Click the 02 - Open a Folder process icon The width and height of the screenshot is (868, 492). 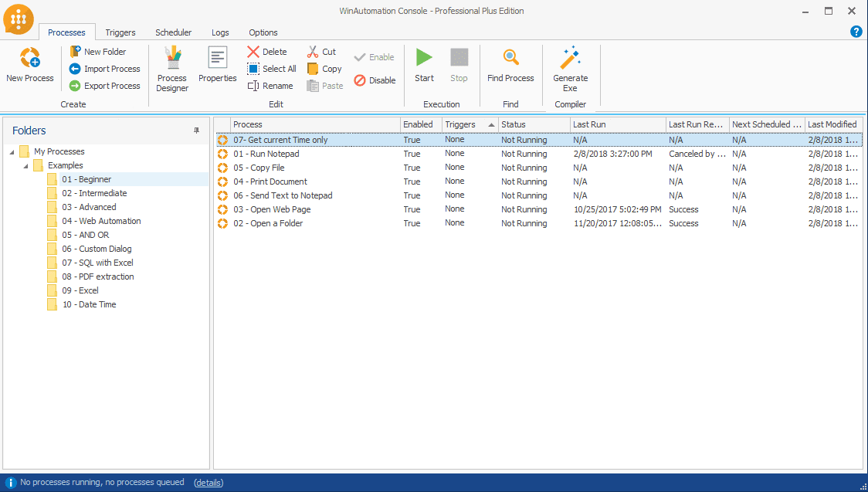tap(222, 223)
